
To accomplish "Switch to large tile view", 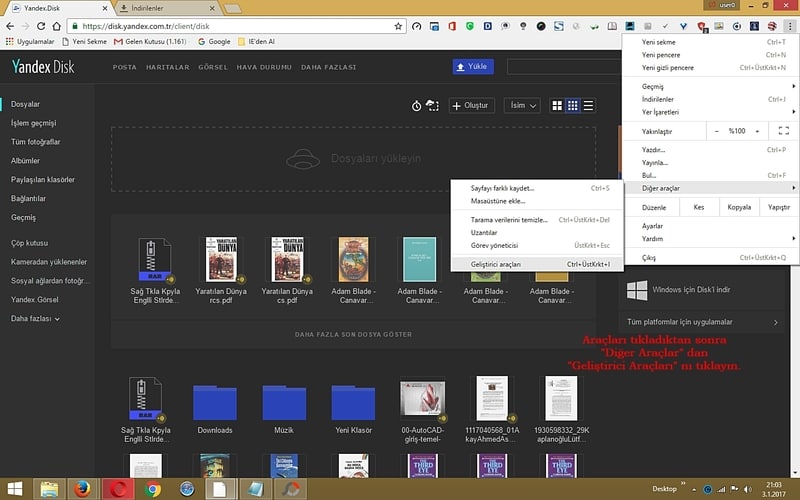I will [557, 106].
